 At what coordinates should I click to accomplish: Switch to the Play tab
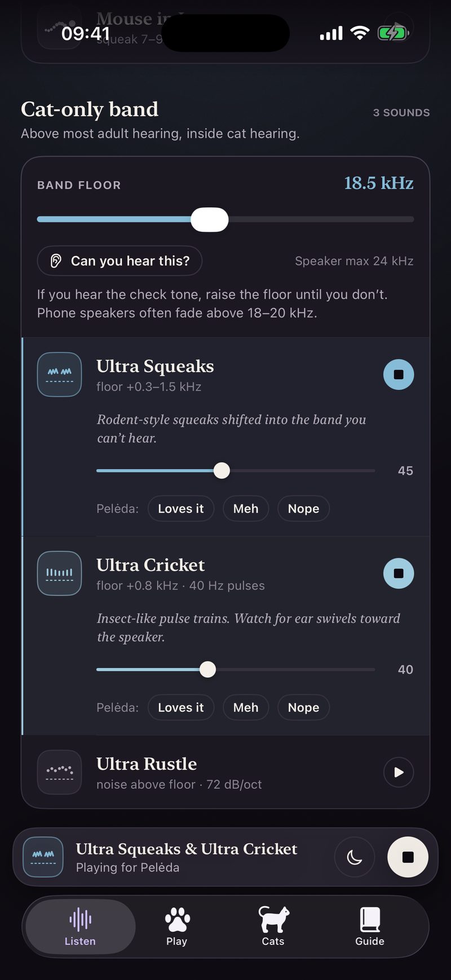[176, 926]
